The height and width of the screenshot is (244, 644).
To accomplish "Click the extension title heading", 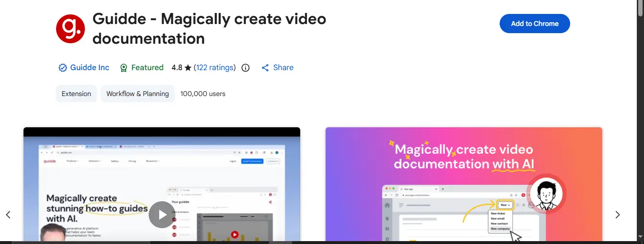I will pyautogui.click(x=210, y=28).
